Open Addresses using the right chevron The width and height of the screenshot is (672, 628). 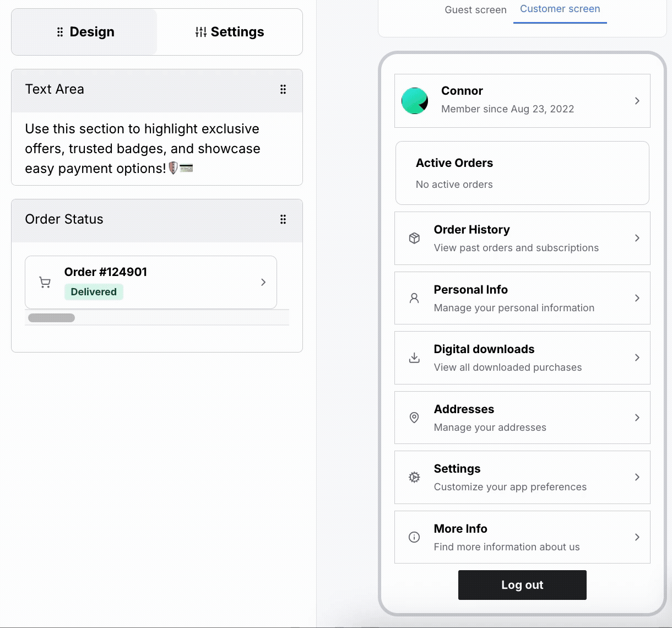[637, 418]
